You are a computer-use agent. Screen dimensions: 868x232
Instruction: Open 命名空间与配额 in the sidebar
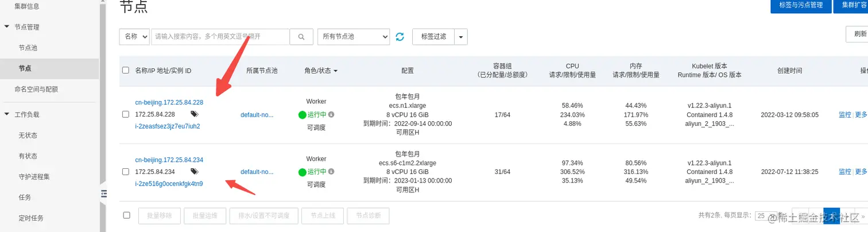coord(36,89)
